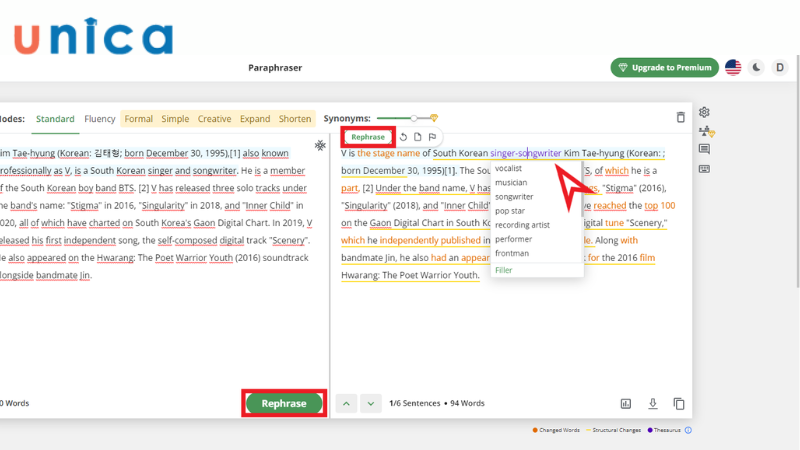Click the flag report icon
Viewport: 800px width, 450px height.
pos(432,137)
